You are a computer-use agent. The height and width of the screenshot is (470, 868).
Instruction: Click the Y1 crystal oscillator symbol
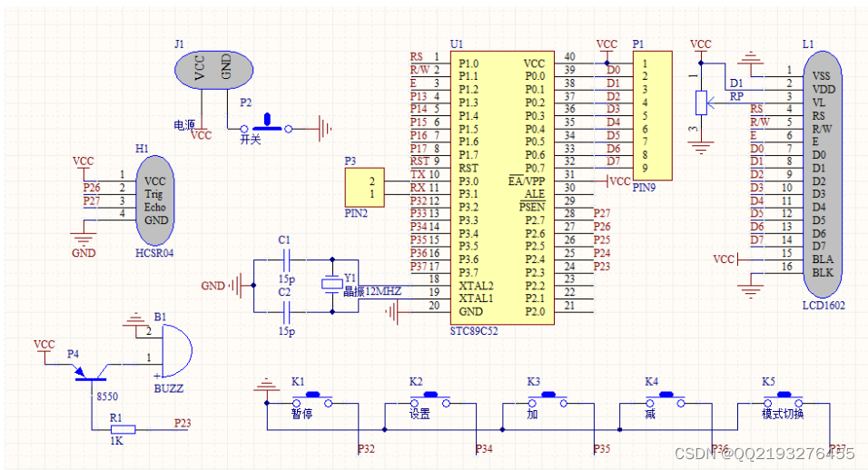coord(332,284)
